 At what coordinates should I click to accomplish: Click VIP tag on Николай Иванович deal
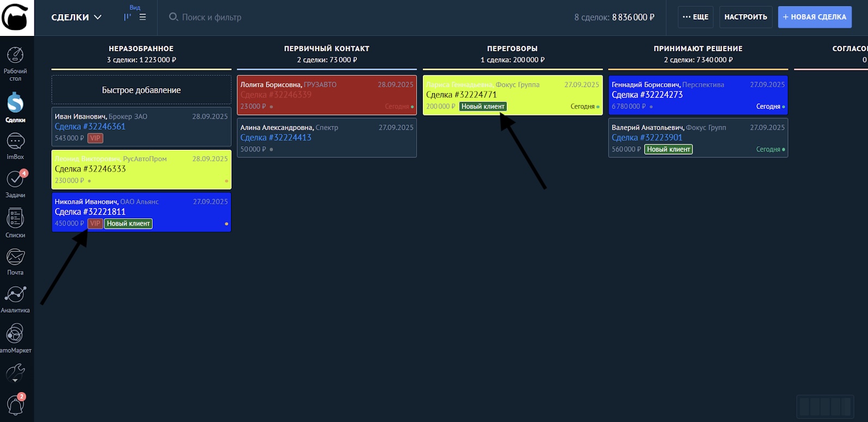95,223
